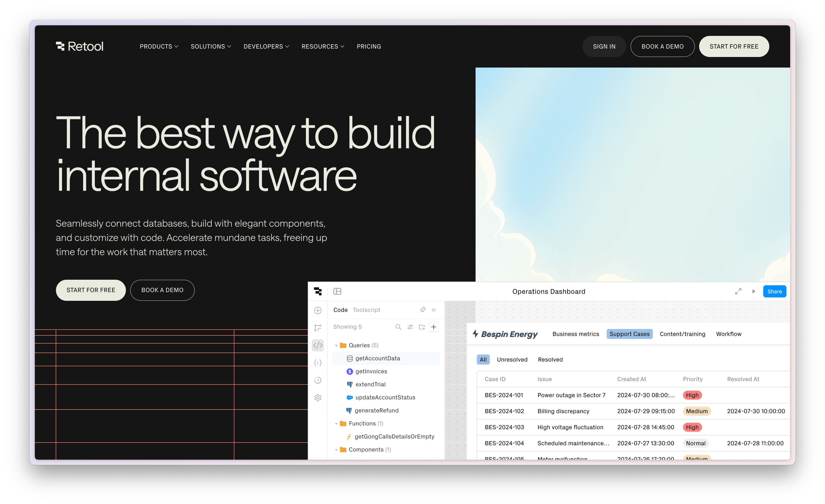Select the state {i} icon in left sidebar

[317, 363]
